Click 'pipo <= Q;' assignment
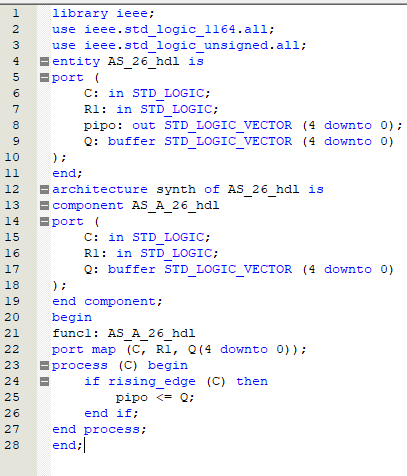This screenshot has width=407, height=476. tap(155, 398)
